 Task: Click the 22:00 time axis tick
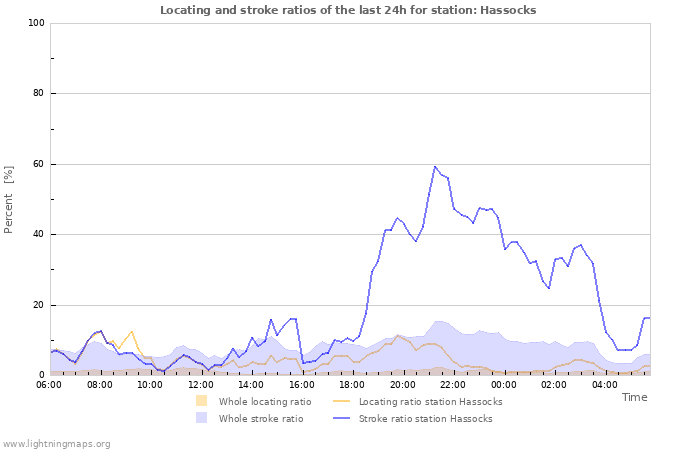coord(453,384)
